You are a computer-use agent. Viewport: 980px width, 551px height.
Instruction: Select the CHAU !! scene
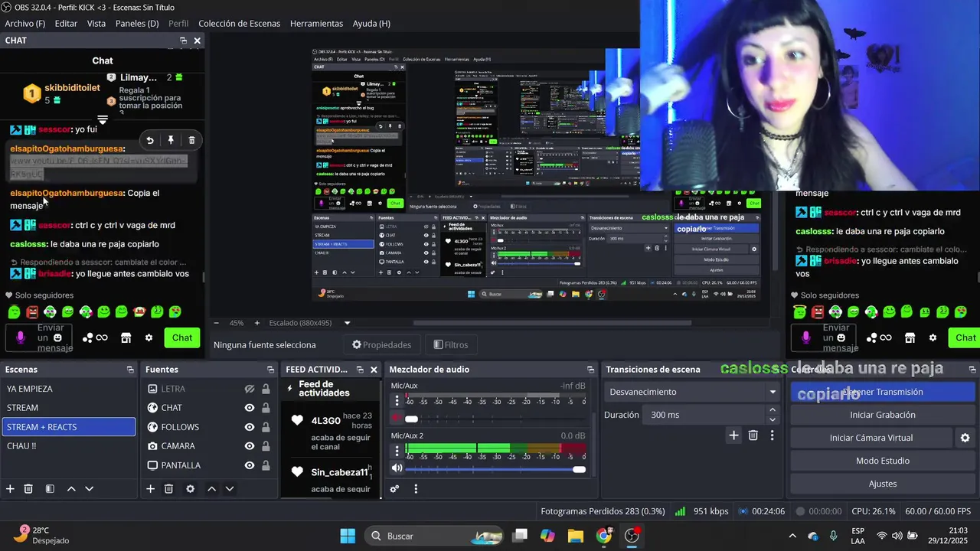point(69,446)
